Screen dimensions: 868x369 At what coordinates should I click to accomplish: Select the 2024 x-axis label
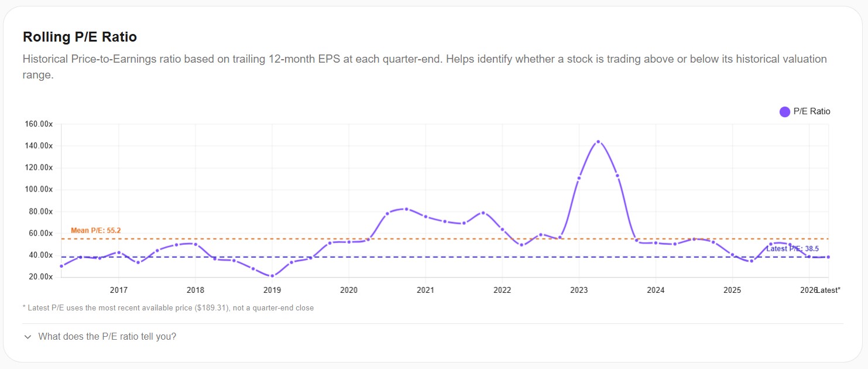(x=656, y=290)
